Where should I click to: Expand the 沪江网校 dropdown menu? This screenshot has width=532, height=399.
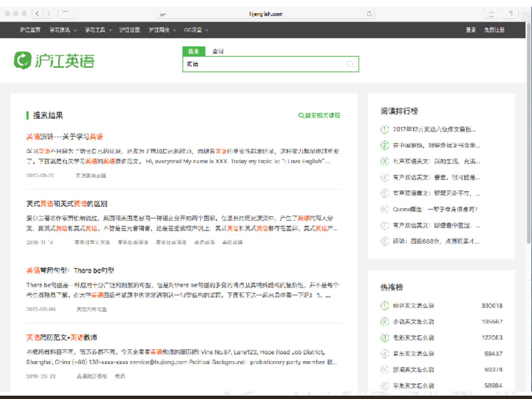click(162, 30)
